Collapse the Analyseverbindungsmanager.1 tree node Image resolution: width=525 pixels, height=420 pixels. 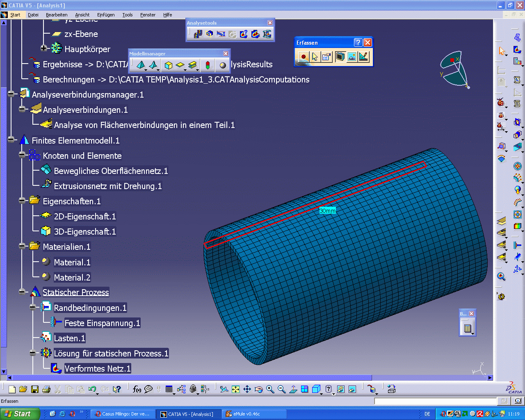[x=11, y=94]
